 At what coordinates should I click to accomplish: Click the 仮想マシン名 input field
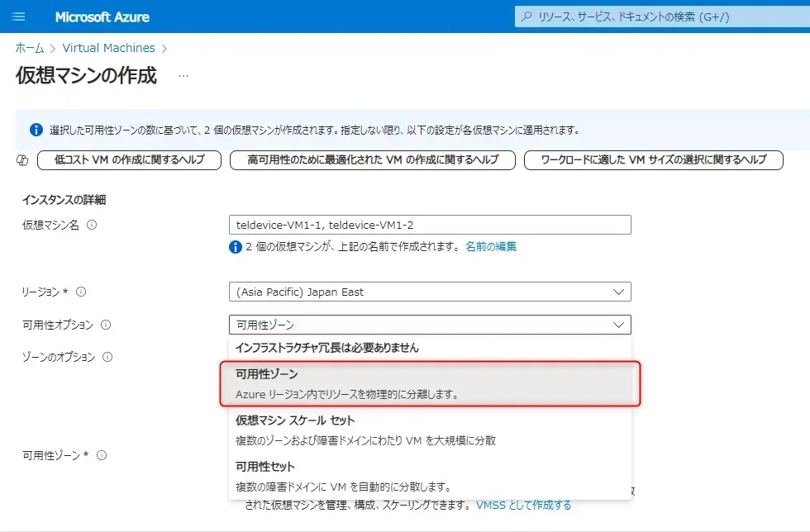(430, 225)
